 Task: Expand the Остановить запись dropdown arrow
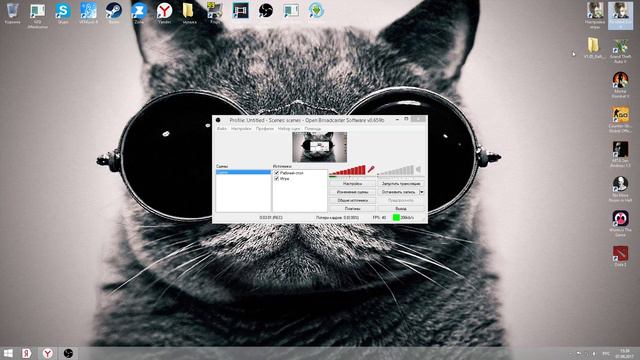pyautogui.click(x=422, y=192)
